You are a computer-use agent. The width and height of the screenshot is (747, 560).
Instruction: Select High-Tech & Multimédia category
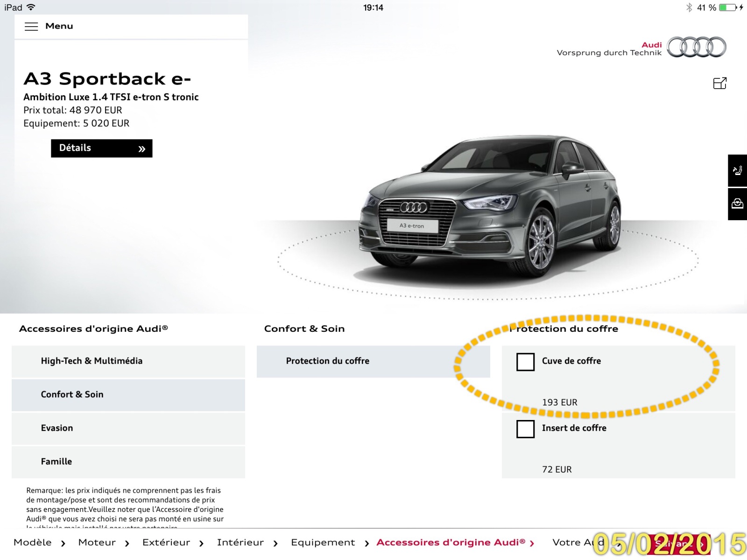pyautogui.click(x=128, y=361)
